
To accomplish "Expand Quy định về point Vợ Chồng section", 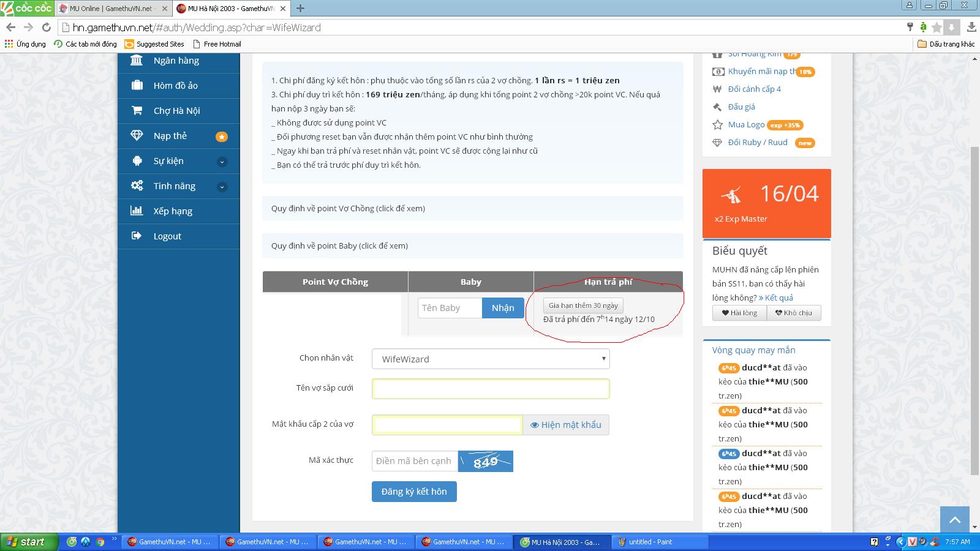I will [348, 208].
